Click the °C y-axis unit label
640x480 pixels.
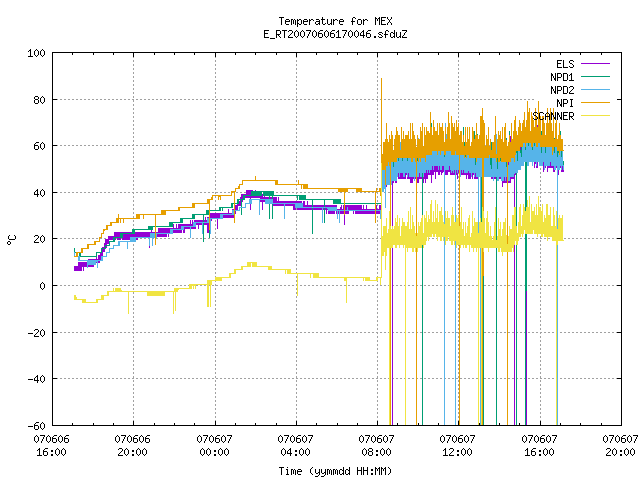12,240
